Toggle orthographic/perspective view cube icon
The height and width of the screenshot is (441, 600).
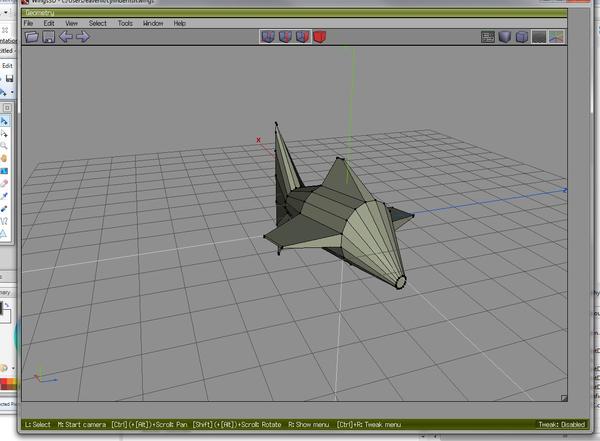click(522, 37)
